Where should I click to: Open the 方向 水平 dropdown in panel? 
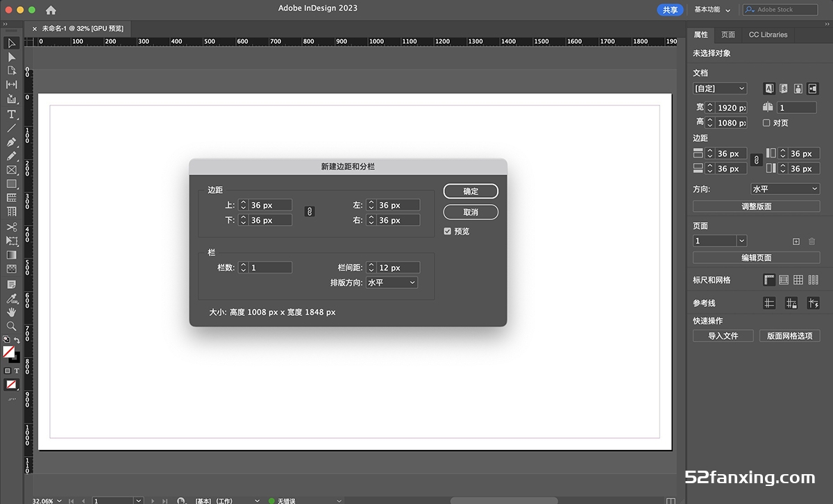click(x=785, y=189)
